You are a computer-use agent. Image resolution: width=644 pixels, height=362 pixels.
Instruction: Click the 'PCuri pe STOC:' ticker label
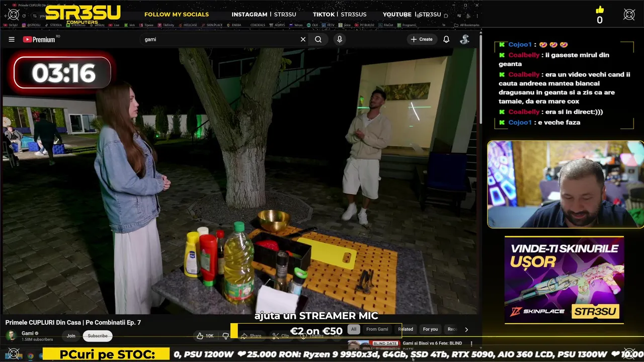107,354
